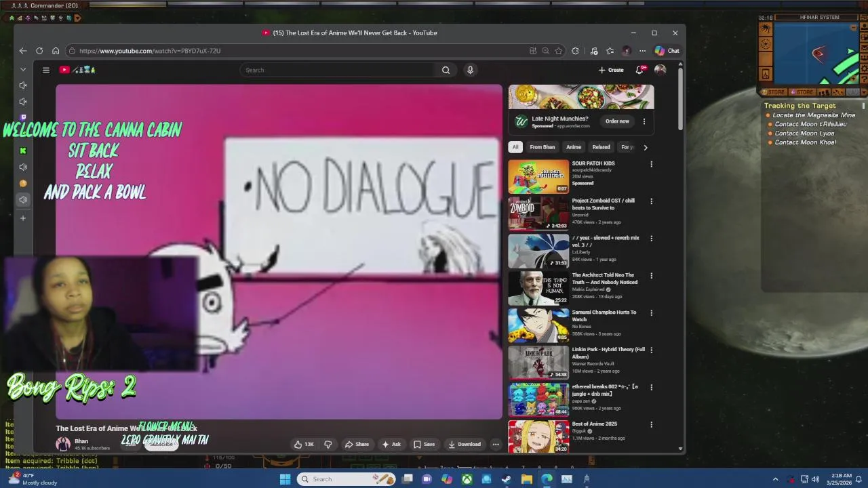Open options for Samurai Champloo Hurts video
This screenshot has height=488, width=868.
[651, 313]
